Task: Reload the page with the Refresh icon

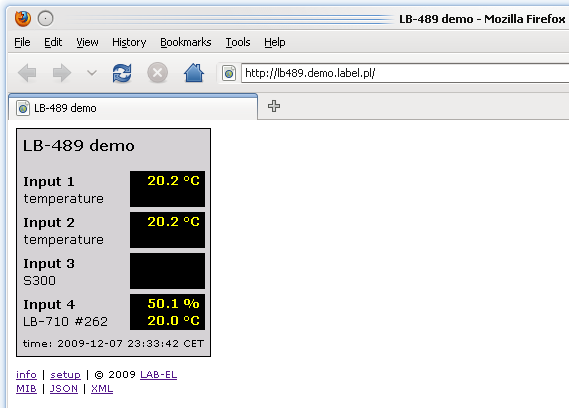Action: coord(122,73)
